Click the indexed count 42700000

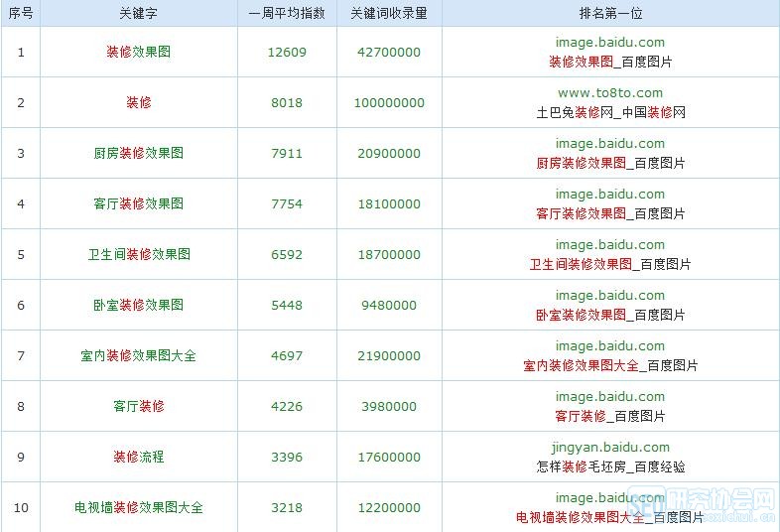[x=389, y=53]
